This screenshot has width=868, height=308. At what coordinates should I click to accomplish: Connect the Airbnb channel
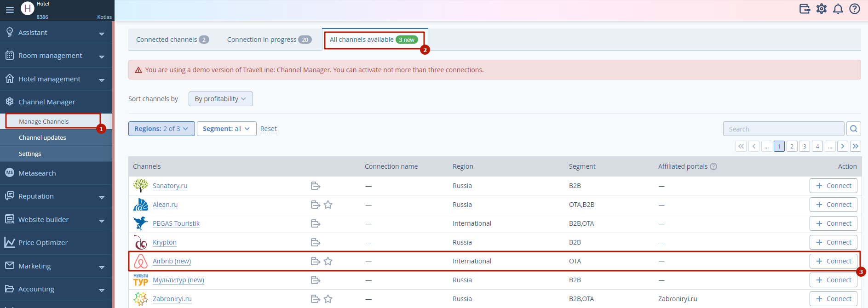(x=834, y=261)
